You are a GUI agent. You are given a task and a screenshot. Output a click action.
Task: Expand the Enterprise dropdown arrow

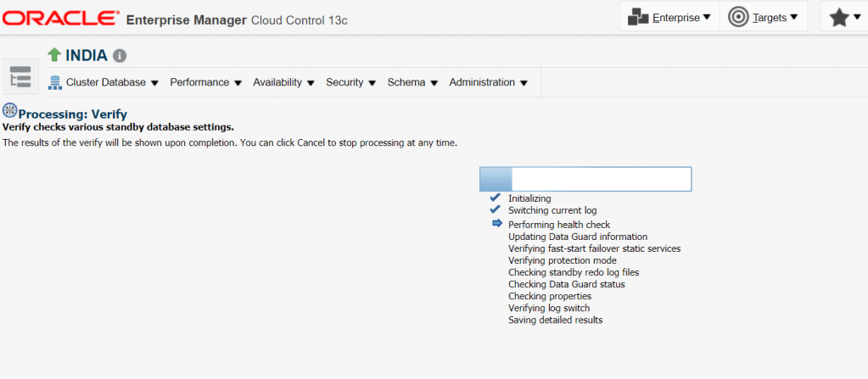707,17
